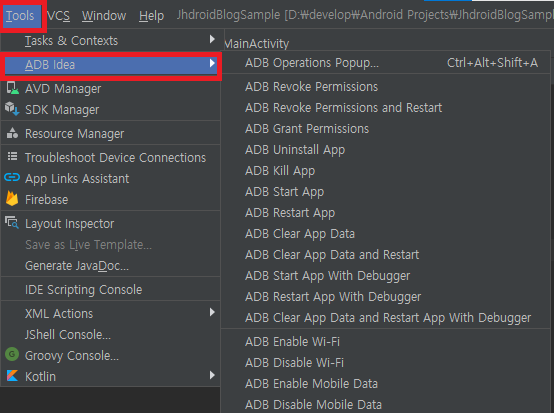Choose ADB Disable Wi-Fi
The image size is (554, 413).
point(385,362)
